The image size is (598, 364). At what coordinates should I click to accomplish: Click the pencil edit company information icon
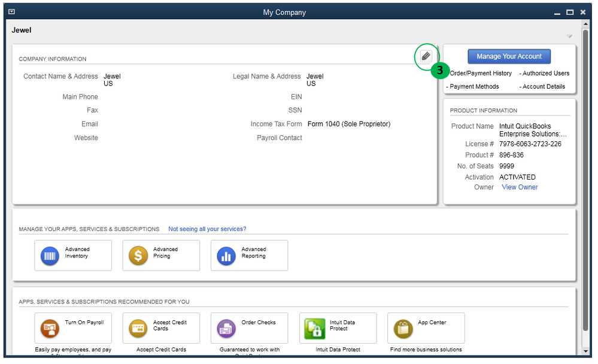coord(426,56)
